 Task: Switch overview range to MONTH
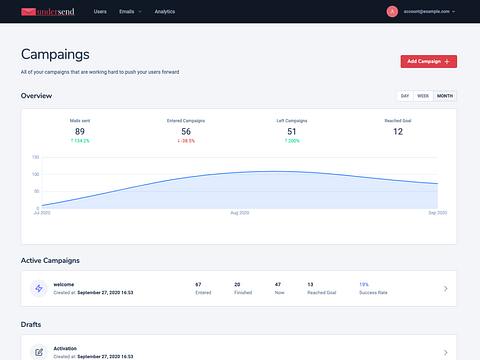click(x=445, y=96)
